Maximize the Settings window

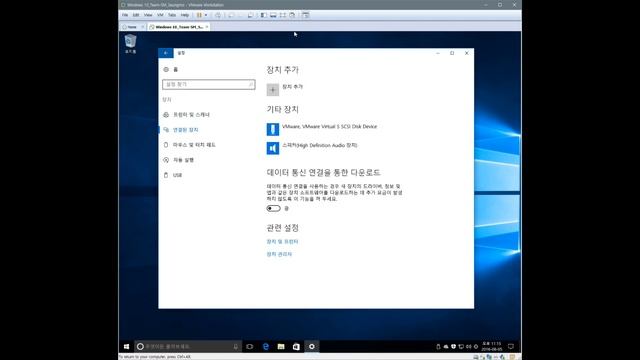(x=452, y=53)
